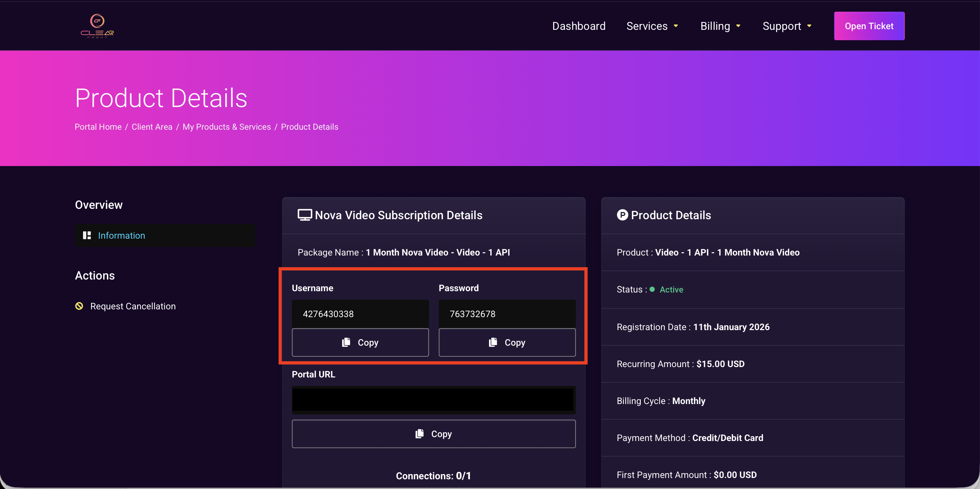Click the Information grid icon in sidebar
Screen dimensions: 980x489
point(87,235)
